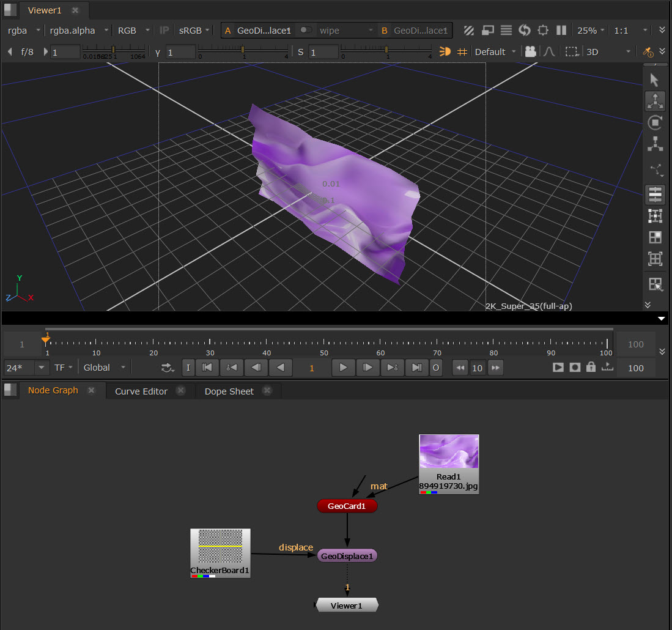Image resolution: width=672 pixels, height=630 pixels.
Task: Toggle the IP input process button
Action: 164,30
